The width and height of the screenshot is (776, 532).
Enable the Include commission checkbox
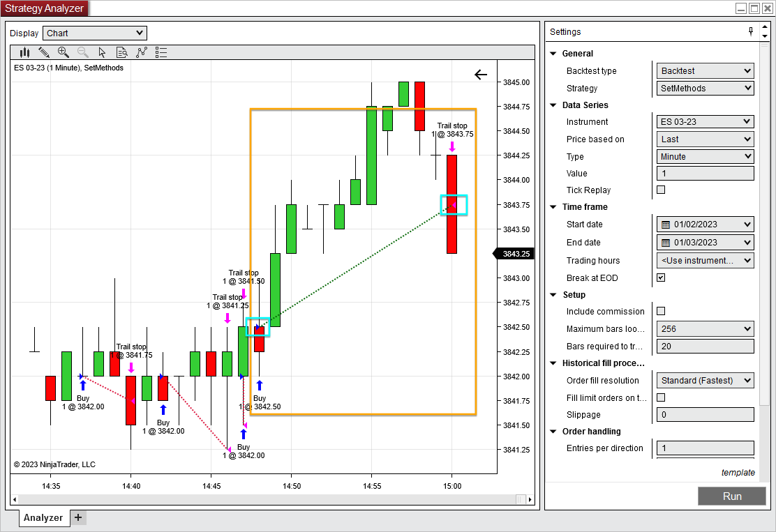pyautogui.click(x=661, y=311)
